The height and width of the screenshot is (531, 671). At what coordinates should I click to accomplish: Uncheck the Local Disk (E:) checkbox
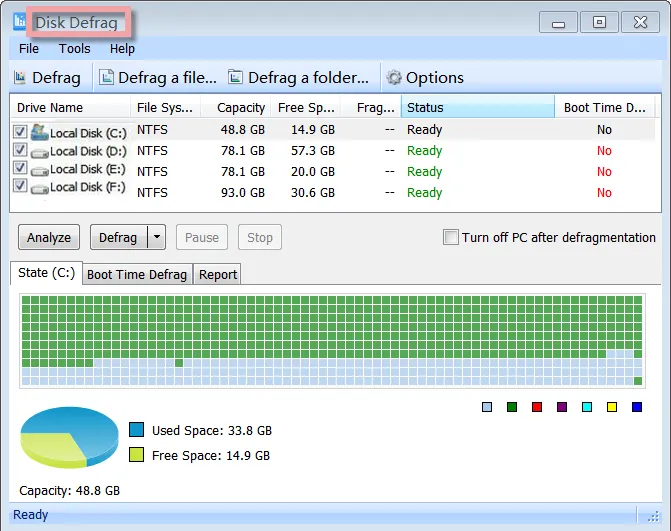pos(20,167)
